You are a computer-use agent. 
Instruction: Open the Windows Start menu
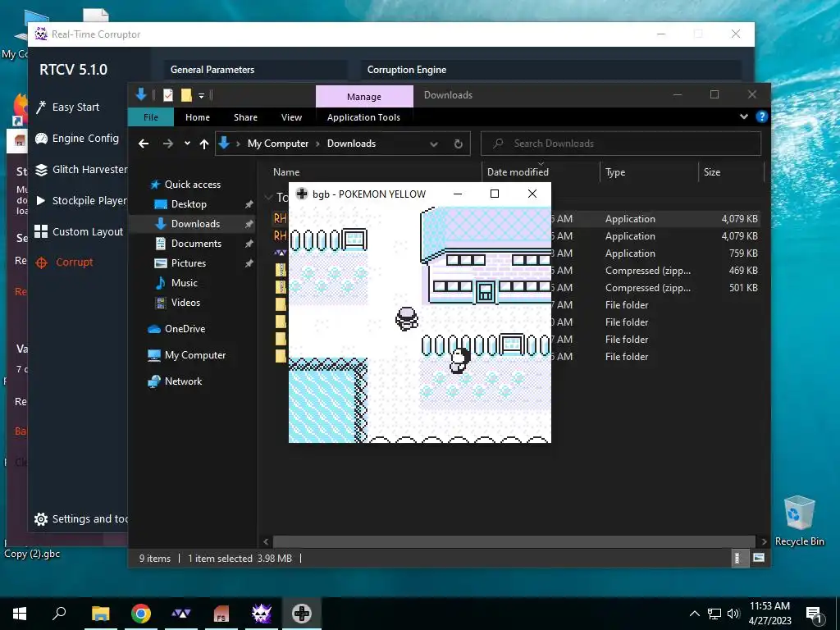point(20,614)
